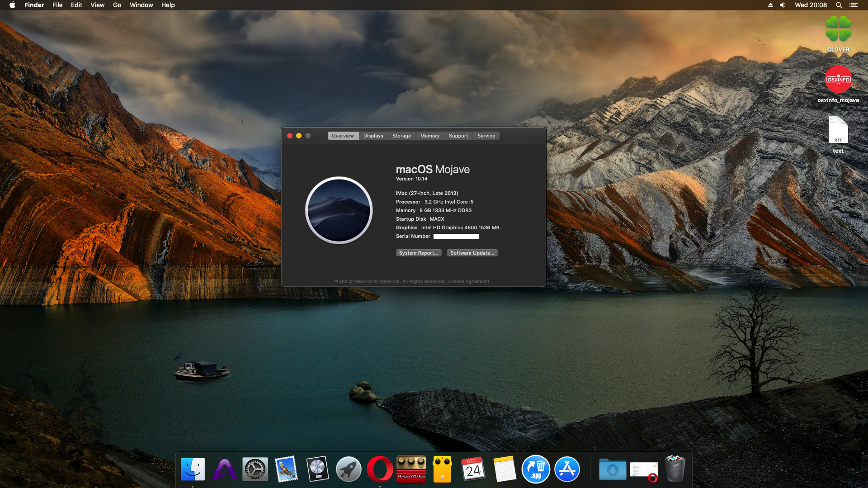Viewport: 868px width, 488px height.
Task: Open the osxinfo_mojave disk image
Action: click(x=839, y=79)
